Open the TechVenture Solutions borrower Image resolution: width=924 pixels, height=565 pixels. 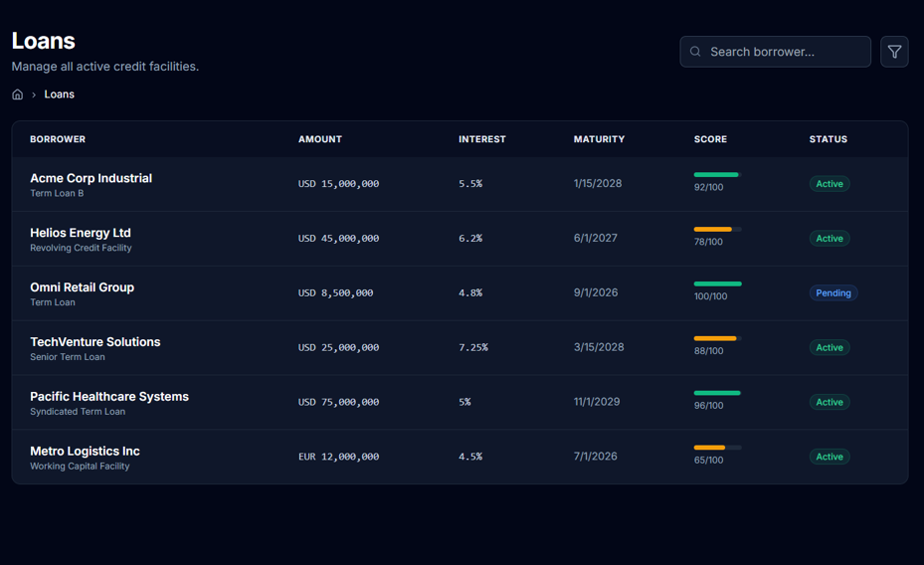click(x=94, y=342)
